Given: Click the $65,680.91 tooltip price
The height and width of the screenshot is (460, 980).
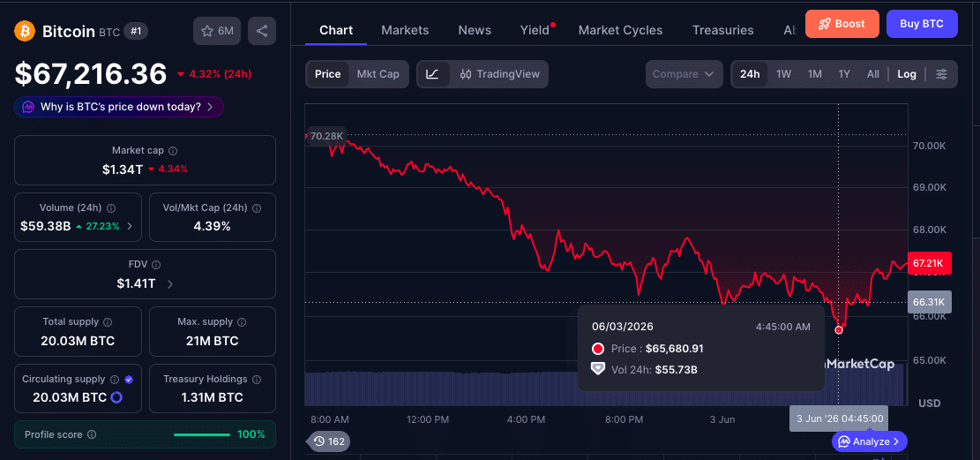Looking at the screenshot, I should click(x=675, y=349).
